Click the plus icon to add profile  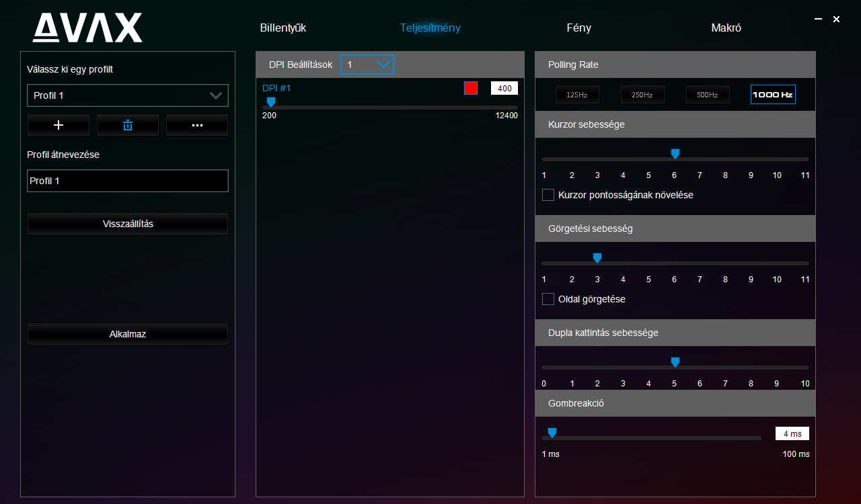tap(59, 125)
